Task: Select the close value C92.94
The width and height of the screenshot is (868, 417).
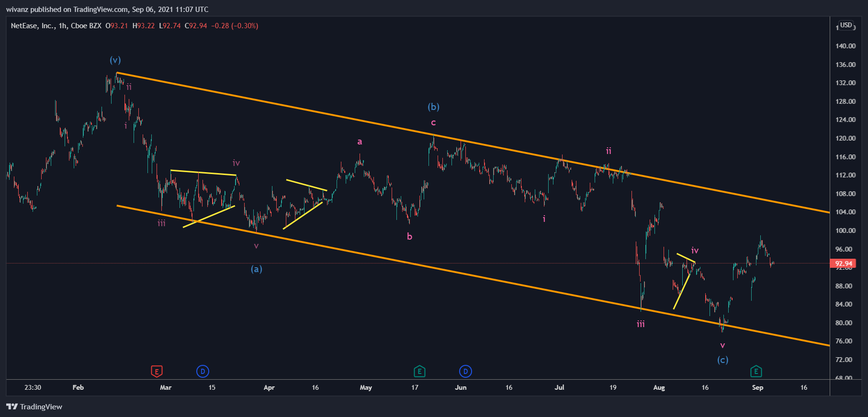Action: point(196,26)
